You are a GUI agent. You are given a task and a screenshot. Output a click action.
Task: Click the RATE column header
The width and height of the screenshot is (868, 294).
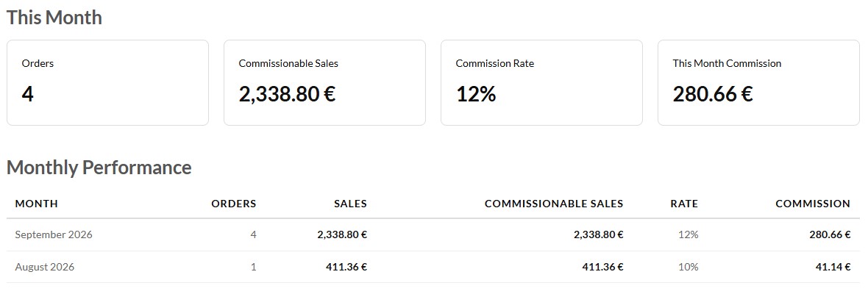[x=684, y=204]
